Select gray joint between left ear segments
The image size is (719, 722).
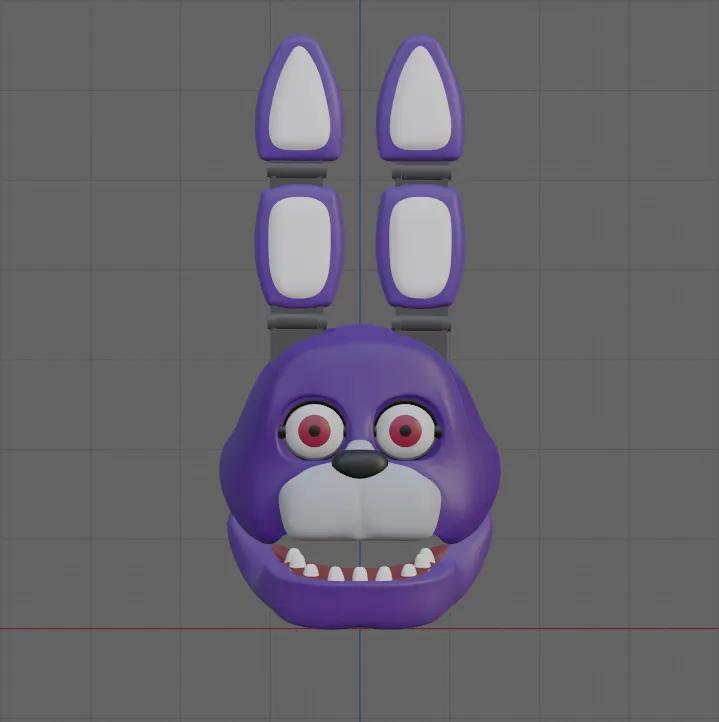pyautogui.click(x=297, y=173)
